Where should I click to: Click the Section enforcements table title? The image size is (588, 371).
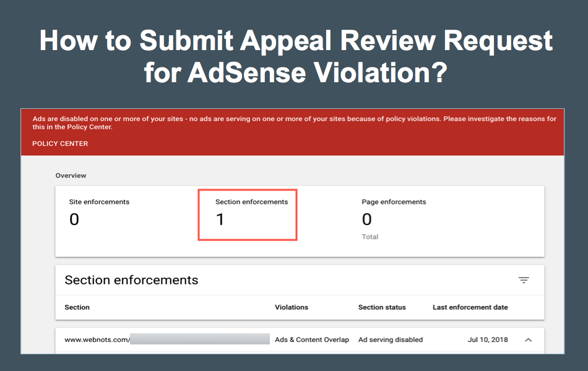click(x=131, y=280)
